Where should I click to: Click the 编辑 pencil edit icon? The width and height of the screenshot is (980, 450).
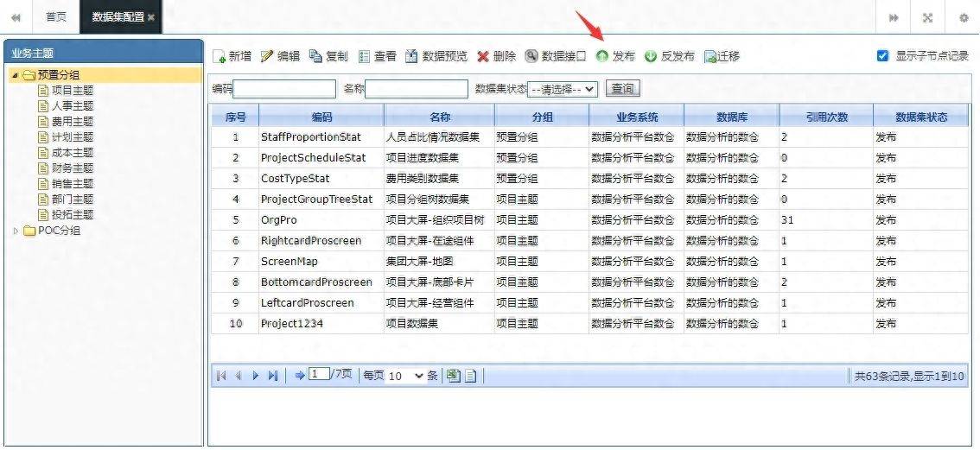click(267, 56)
